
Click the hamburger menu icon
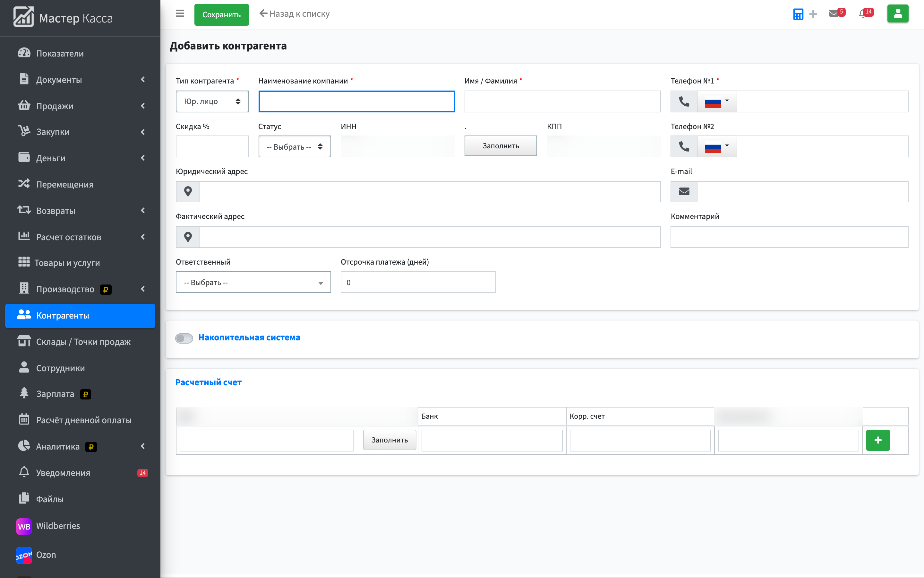click(179, 14)
